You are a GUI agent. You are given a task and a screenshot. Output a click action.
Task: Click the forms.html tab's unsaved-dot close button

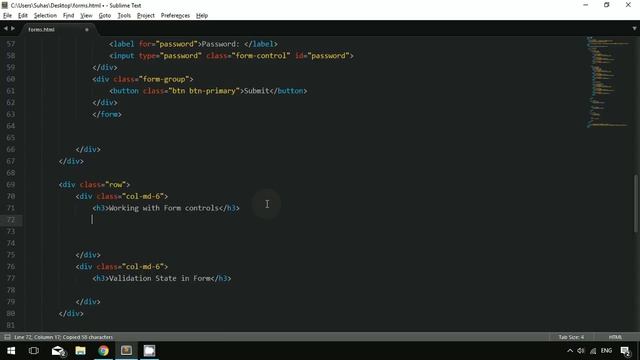tap(87, 30)
